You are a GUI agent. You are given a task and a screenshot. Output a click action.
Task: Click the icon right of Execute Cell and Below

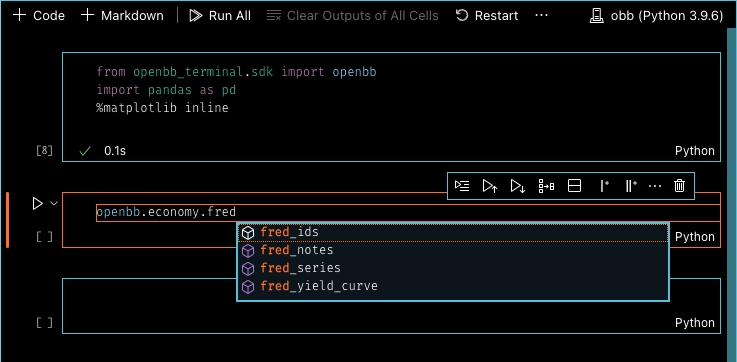(546, 186)
